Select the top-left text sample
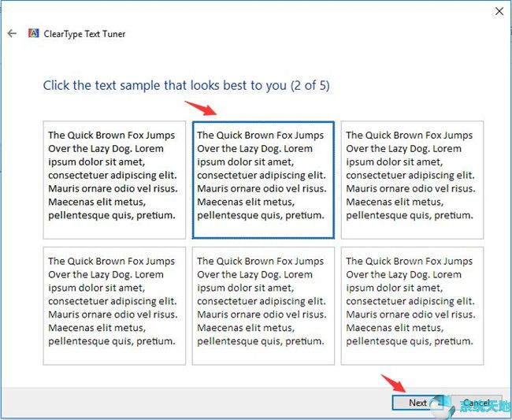This screenshot has width=512, height=420. pos(114,180)
